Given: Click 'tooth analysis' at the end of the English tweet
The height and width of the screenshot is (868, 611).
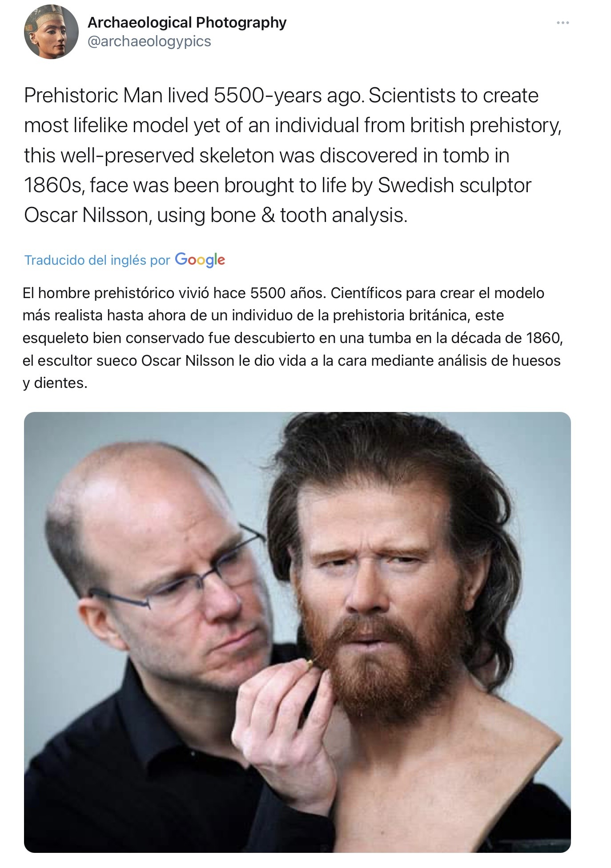Looking at the screenshot, I should pyautogui.click(x=344, y=215).
